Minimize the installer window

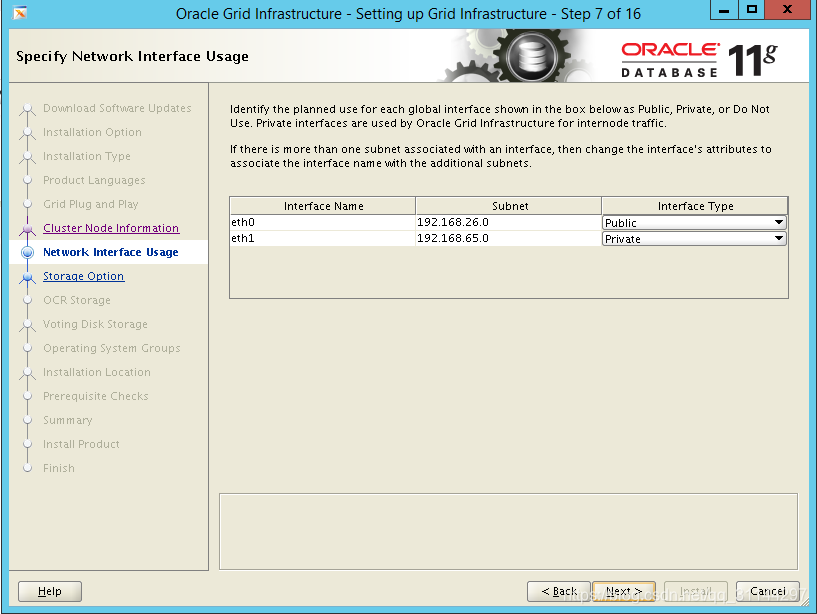(x=724, y=10)
